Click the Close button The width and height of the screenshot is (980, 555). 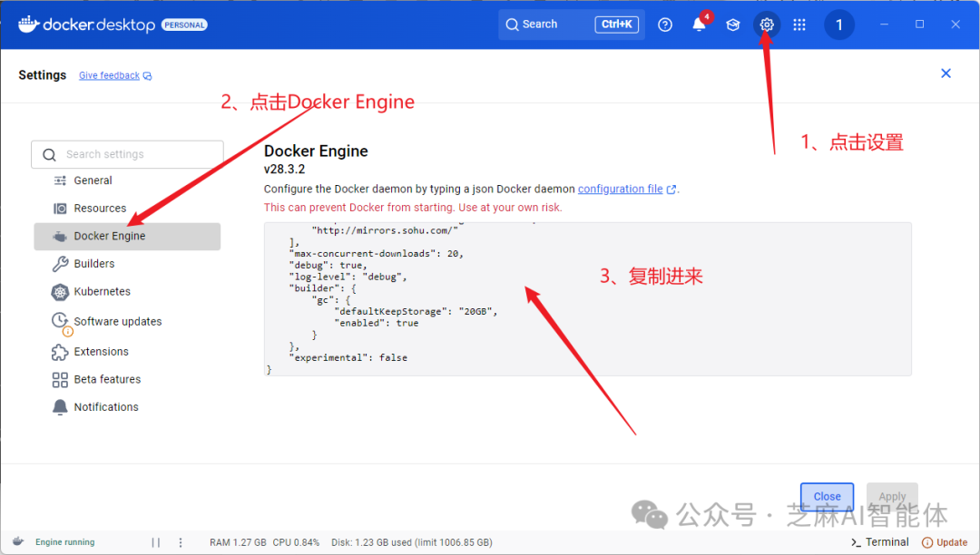click(x=827, y=496)
